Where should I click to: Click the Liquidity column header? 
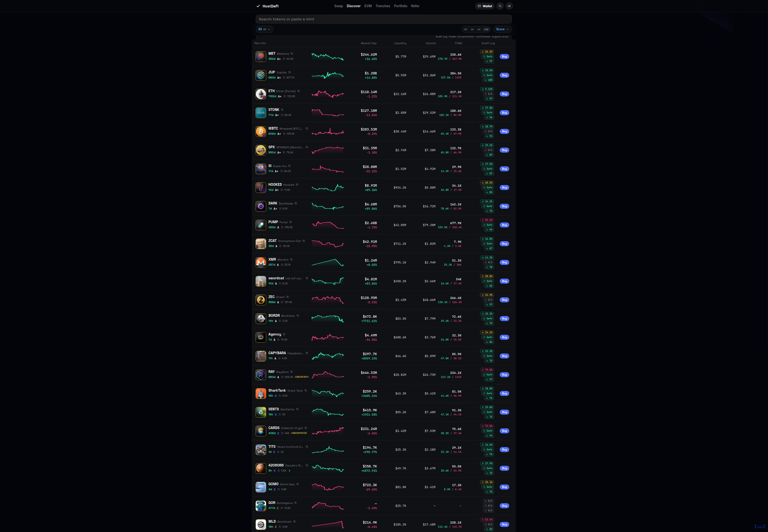(x=400, y=43)
